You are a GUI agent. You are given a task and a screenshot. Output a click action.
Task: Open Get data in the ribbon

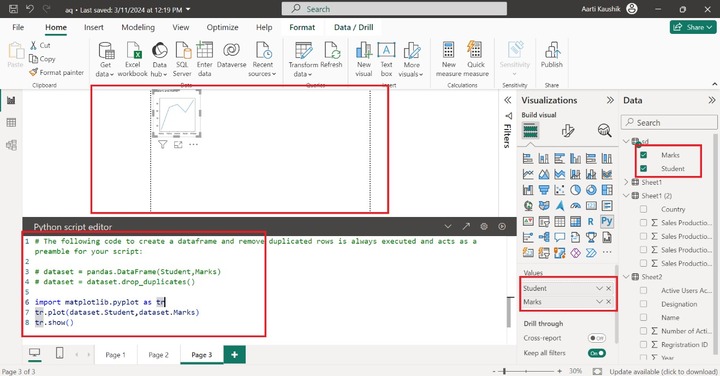coord(106,59)
